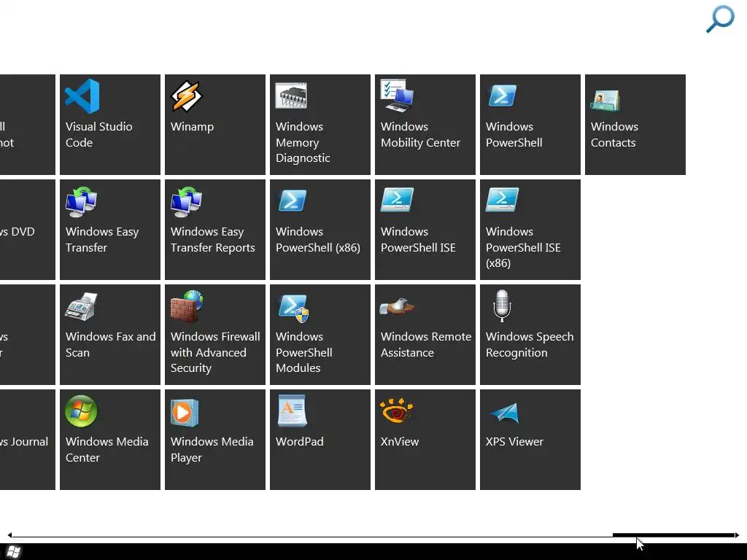Open the XPS Viewer paper plane icon
The image size is (747, 560).
[x=503, y=413]
